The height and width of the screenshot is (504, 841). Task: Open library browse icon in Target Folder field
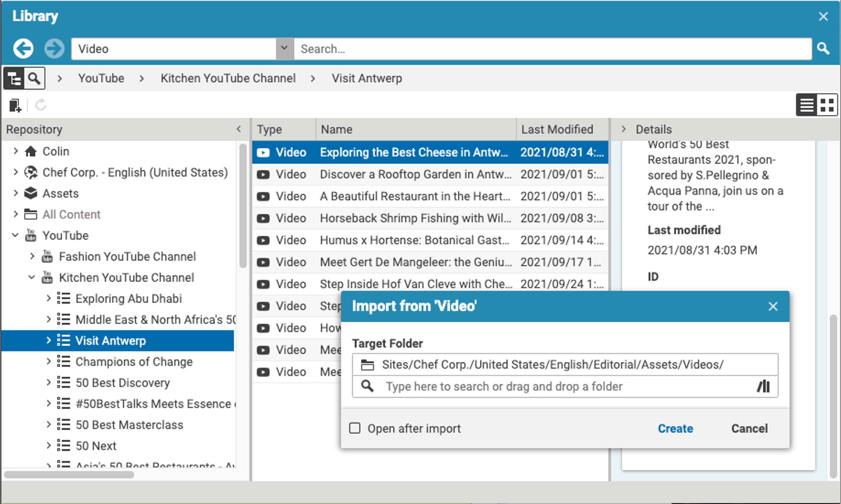coord(763,387)
